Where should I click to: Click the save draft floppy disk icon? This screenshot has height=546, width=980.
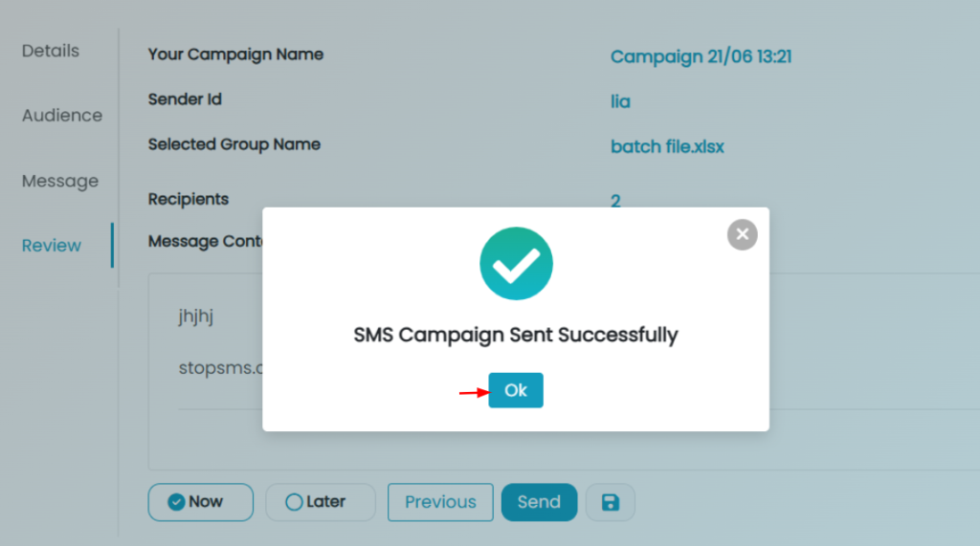(x=611, y=502)
